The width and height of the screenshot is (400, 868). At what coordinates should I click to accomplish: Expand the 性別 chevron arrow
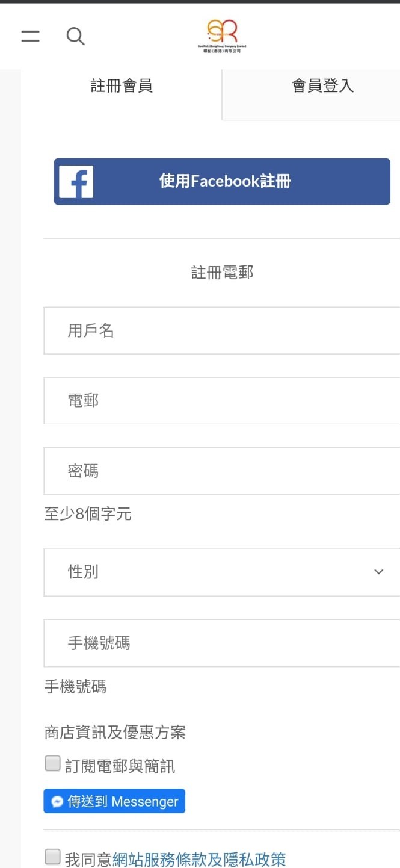(378, 572)
